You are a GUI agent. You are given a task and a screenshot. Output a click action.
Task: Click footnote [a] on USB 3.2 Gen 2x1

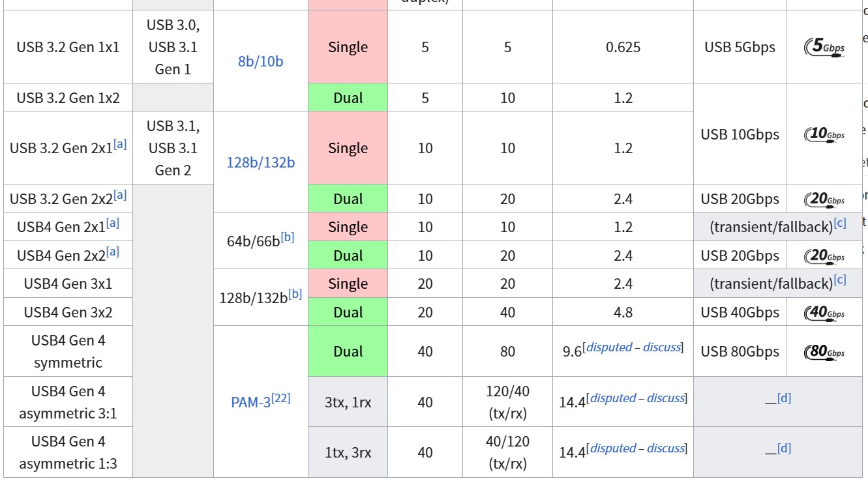[x=120, y=144]
